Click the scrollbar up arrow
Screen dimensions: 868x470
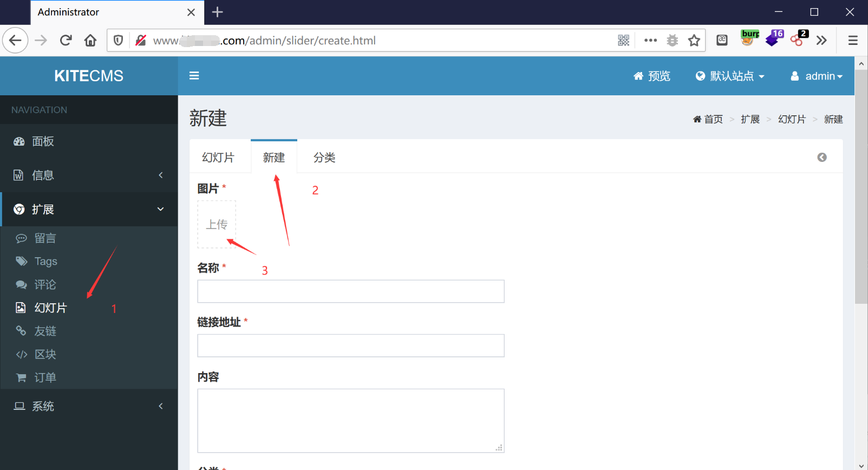pos(861,63)
